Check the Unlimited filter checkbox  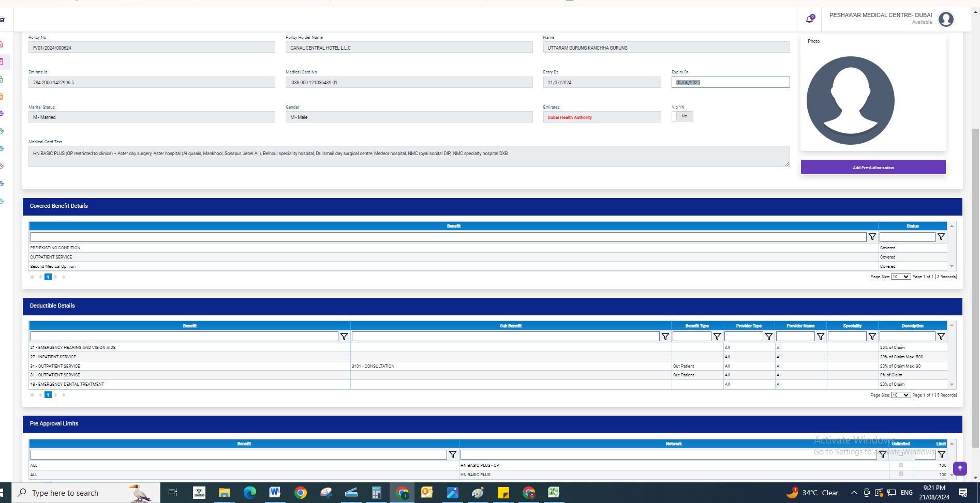point(901,454)
